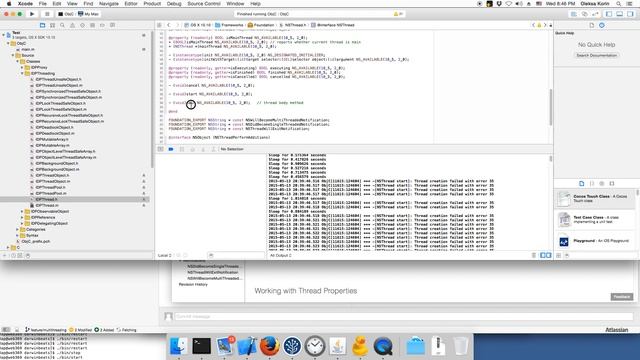Select Playground template
Image resolution: width=640 pixels, height=360 pixels.
595,241
